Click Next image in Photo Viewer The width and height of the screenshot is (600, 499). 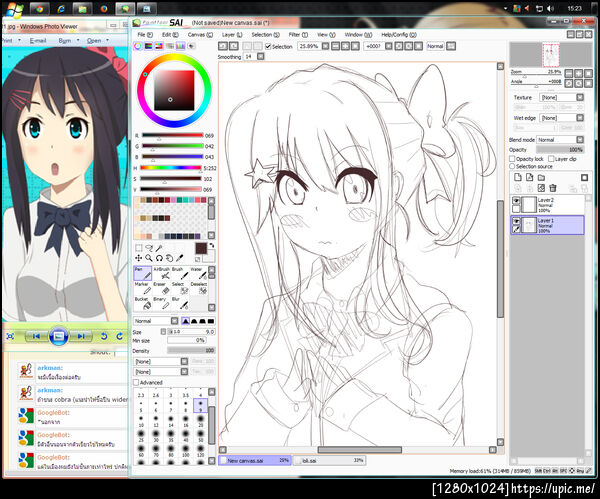[81, 336]
